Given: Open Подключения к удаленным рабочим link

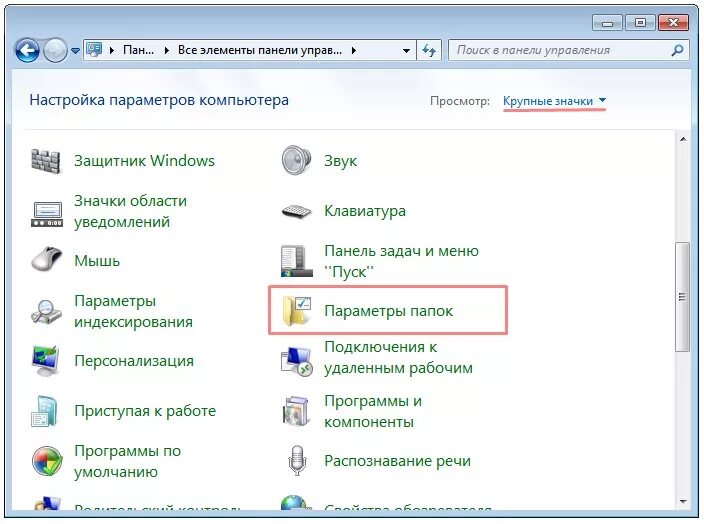Looking at the screenshot, I should tap(398, 357).
